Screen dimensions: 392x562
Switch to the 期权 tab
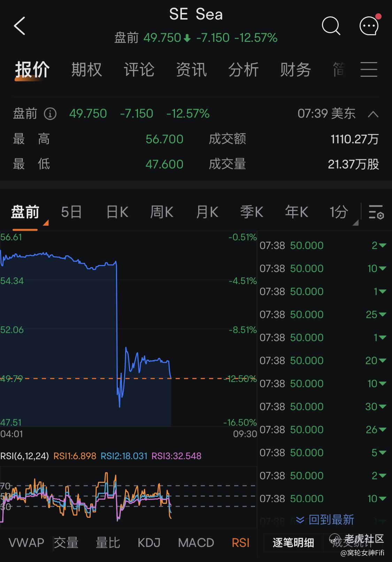[87, 69]
